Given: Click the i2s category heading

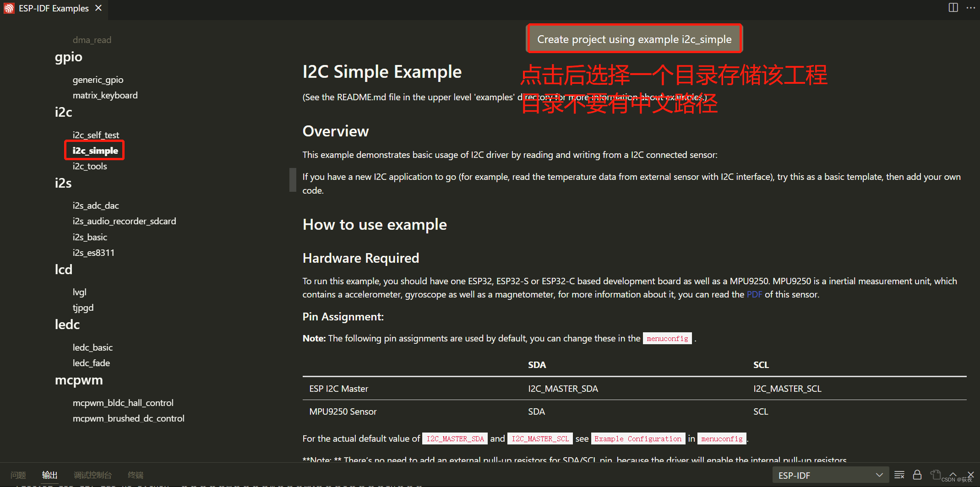Looking at the screenshot, I should (x=63, y=183).
